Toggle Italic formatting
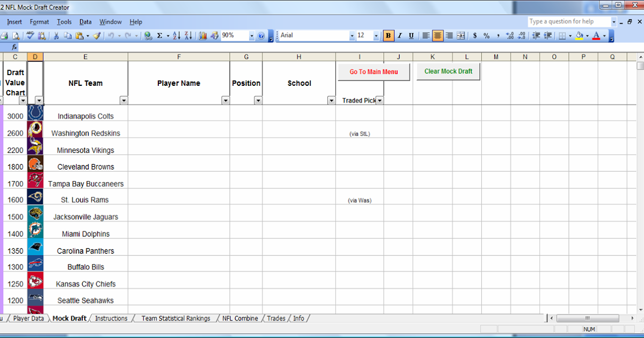 [400, 35]
